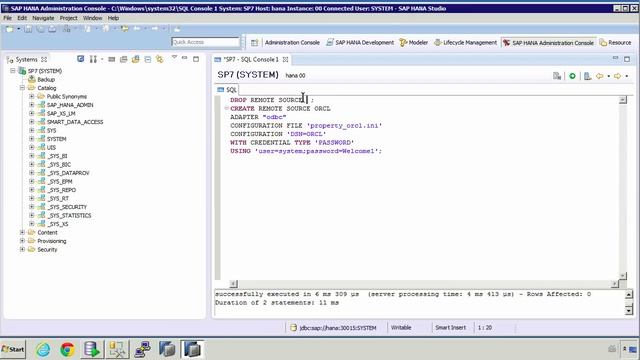Image resolution: width=640 pixels, height=360 pixels.
Task: Click the server icon right of the Execute button
Action: click(587, 76)
